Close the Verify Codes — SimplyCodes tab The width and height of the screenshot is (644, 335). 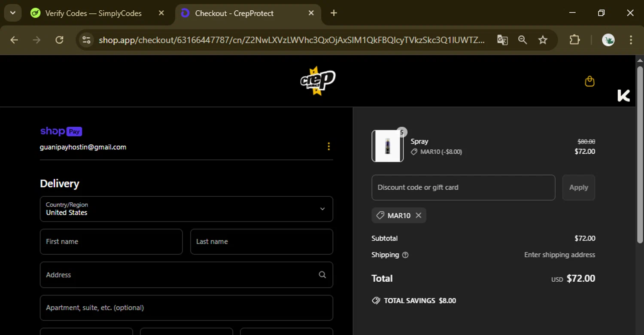[161, 13]
